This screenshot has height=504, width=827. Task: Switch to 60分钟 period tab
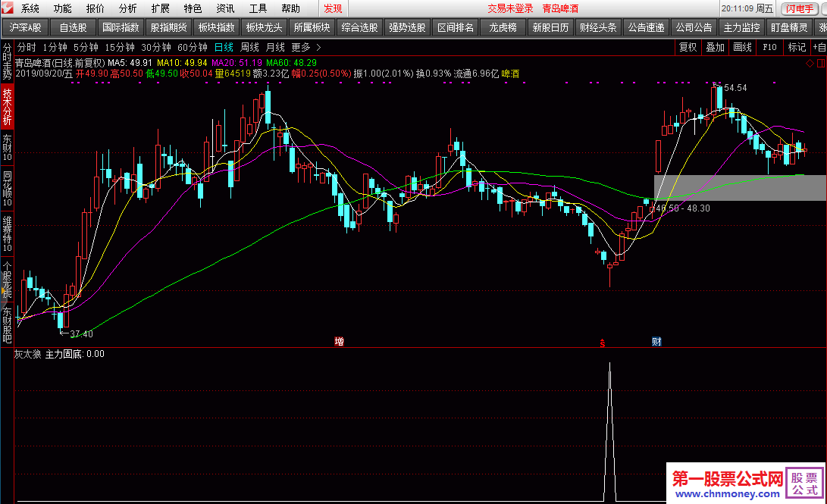click(x=193, y=48)
